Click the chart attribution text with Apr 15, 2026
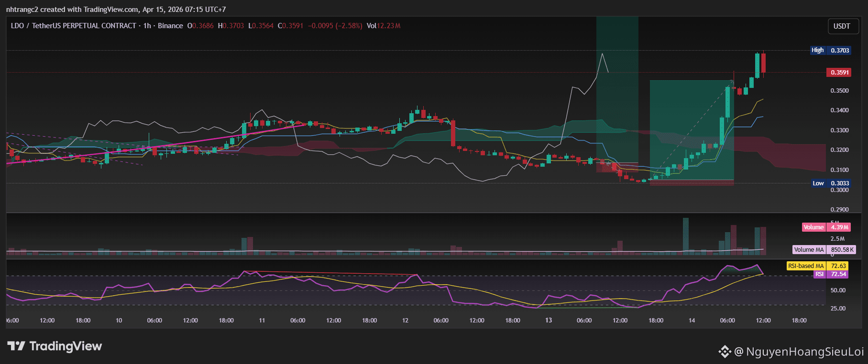The height and width of the screenshot is (364, 868). [116, 10]
